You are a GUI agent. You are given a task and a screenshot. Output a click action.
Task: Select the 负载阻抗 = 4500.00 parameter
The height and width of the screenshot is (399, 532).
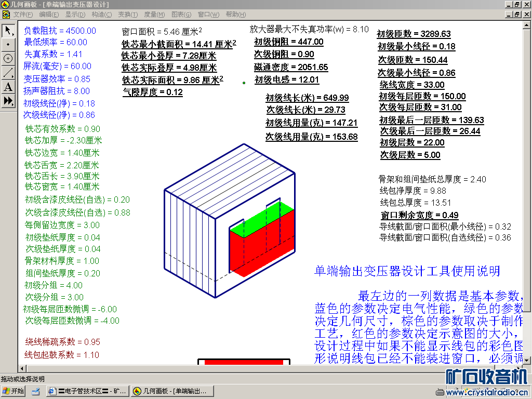pos(60,31)
